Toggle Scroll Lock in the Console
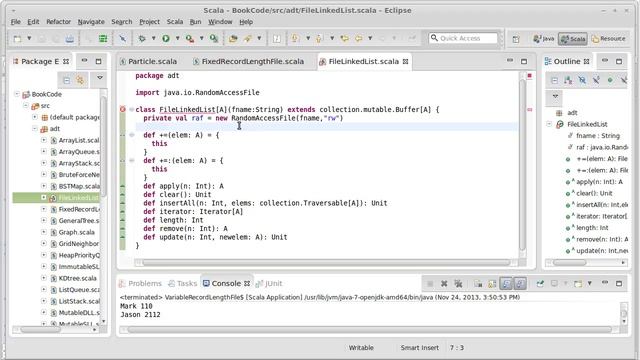Image resolution: width=640 pixels, height=360 pixels. point(492,283)
